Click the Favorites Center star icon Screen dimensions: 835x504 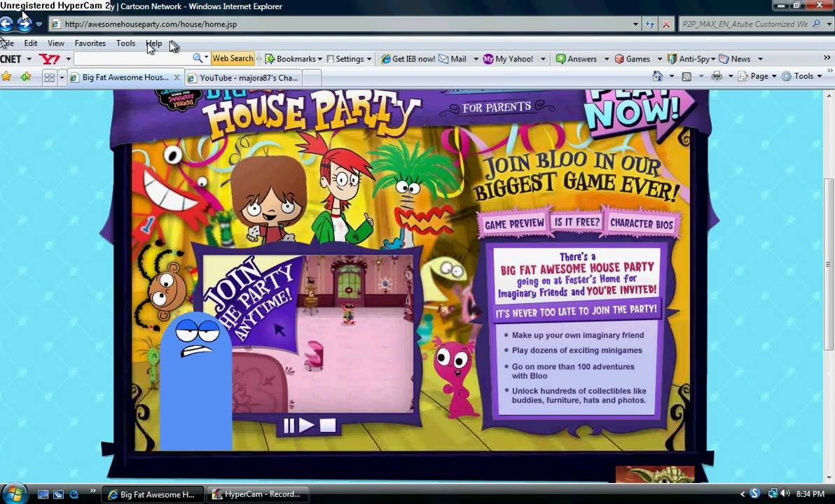pyautogui.click(x=6, y=76)
